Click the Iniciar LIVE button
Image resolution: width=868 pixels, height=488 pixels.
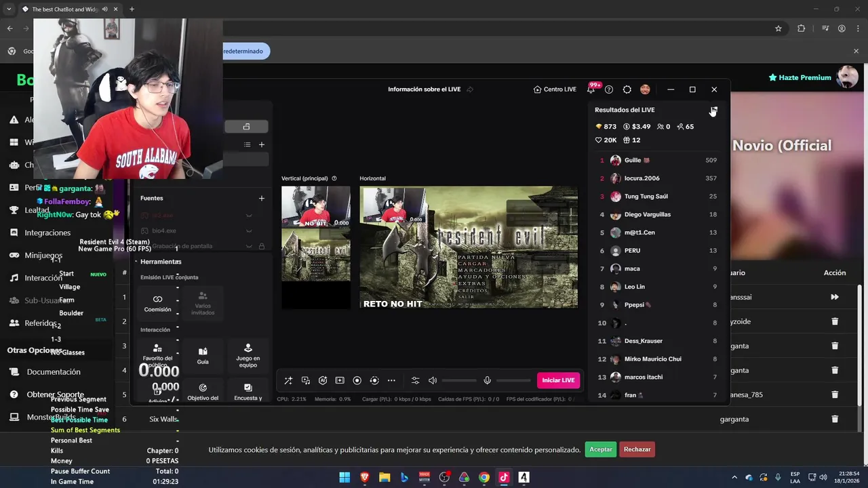[x=558, y=380]
